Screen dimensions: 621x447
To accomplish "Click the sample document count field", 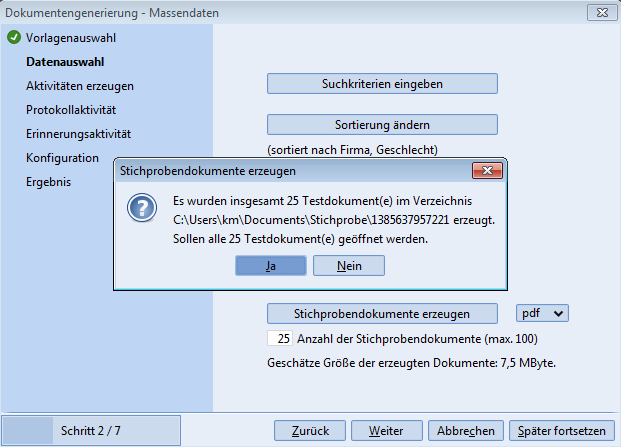I will pyautogui.click(x=280, y=338).
